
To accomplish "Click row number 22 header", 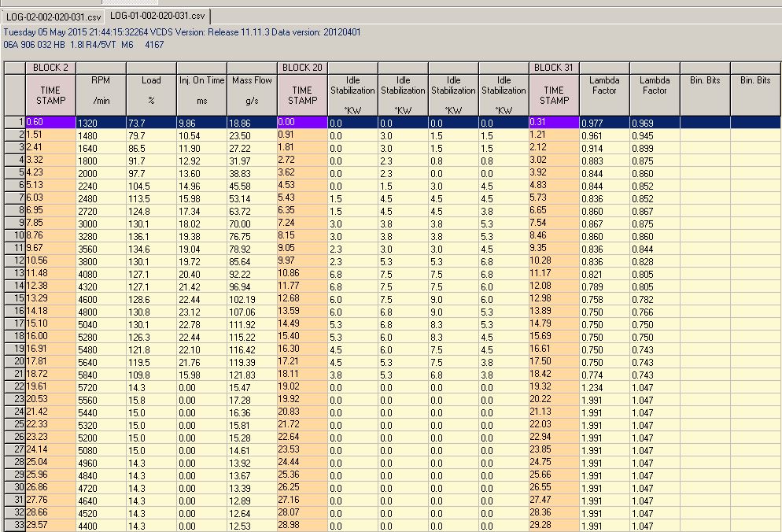I will 15,386.
